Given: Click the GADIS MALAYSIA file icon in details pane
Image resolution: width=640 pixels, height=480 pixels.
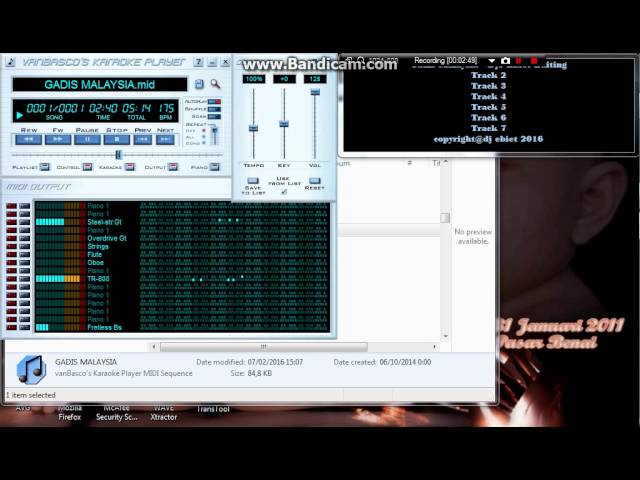Looking at the screenshot, I should click(31, 369).
